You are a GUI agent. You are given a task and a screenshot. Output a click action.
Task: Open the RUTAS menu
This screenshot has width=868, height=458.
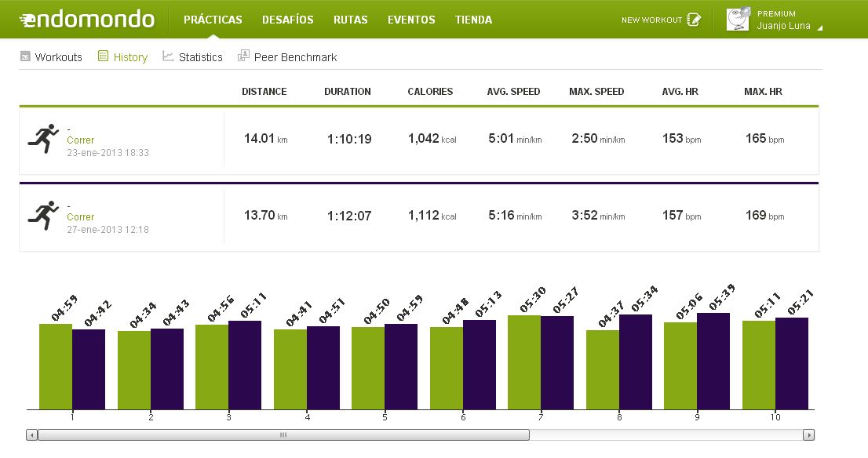(350, 20)
